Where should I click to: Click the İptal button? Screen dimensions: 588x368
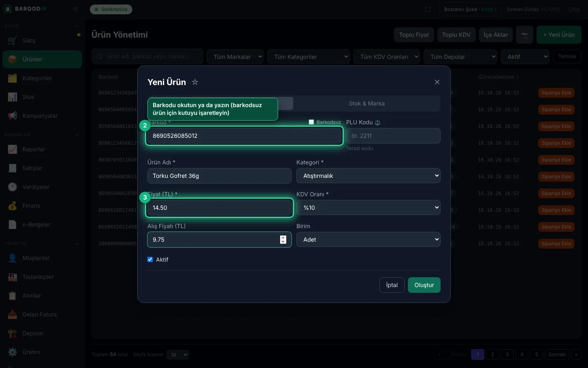pos(392,285)
